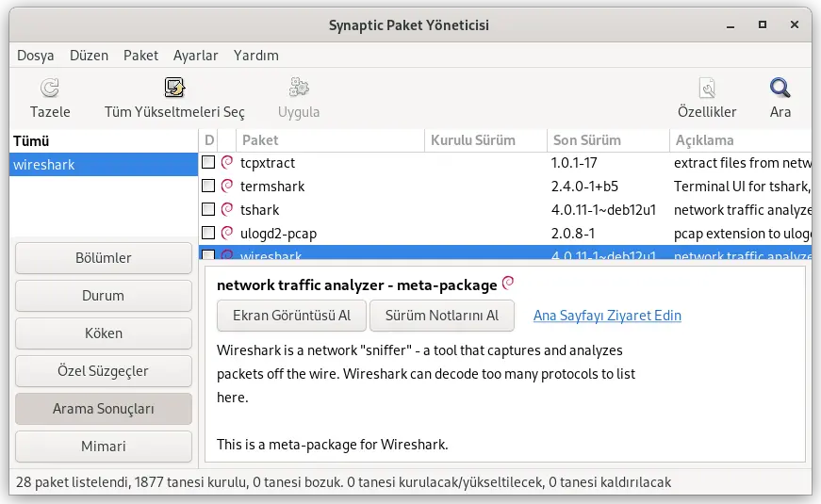The height and width of the screenshot is (504, 821).
Task: Click the Köken filter button
Action: coord(104,333)
